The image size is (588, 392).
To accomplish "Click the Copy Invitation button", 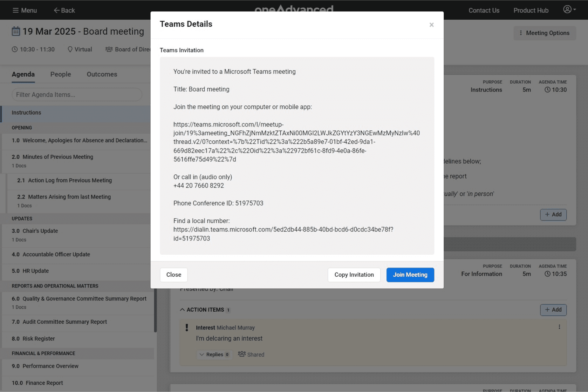I will pyautogui.click(x=354, y=275).
